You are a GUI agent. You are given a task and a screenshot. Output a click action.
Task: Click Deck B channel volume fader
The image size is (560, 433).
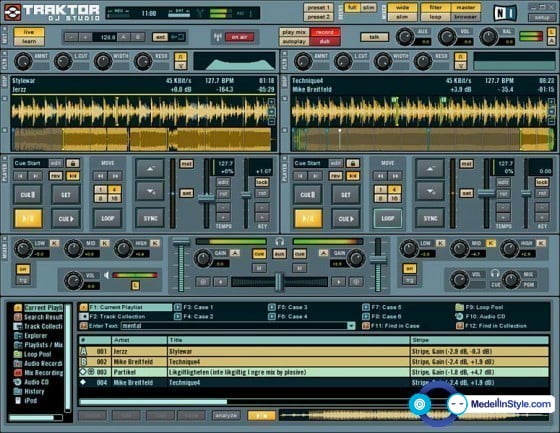pos(378,259)
